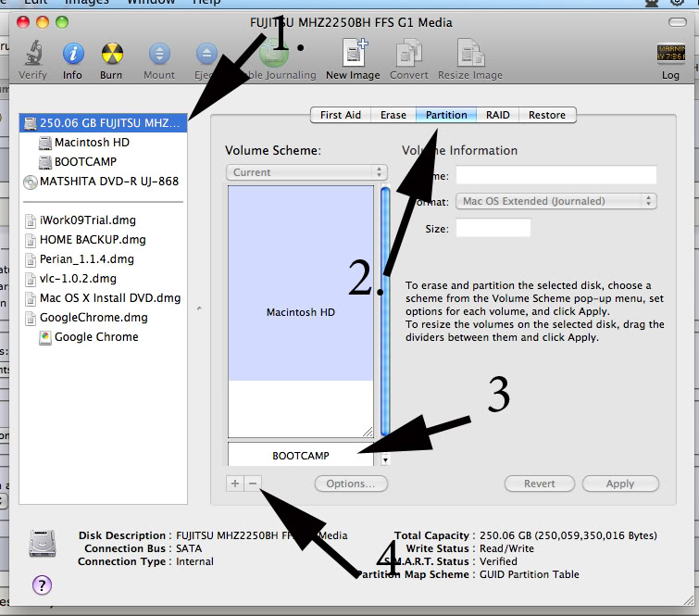Image resolution: width=699 pixels, height=616 pixels.
Task: Click the Burn radiation icon
Action: (x=111, y=54)
